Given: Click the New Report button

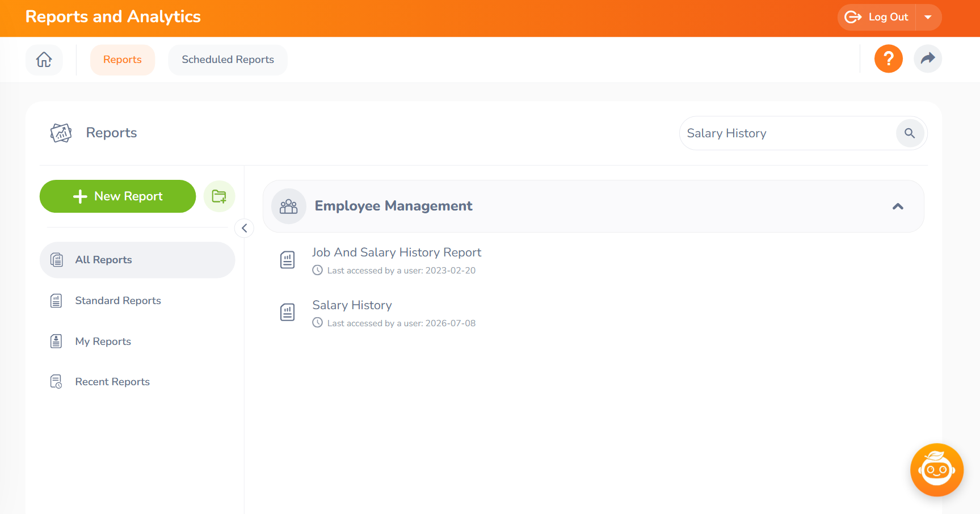Looking at the screenshot, I should pos(117,196).
